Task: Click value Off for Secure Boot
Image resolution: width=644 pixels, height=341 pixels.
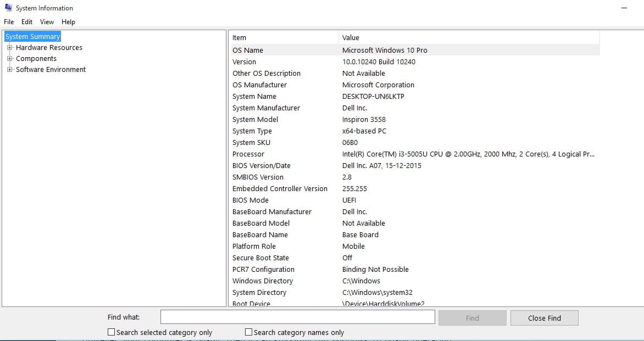Action: 347,258
